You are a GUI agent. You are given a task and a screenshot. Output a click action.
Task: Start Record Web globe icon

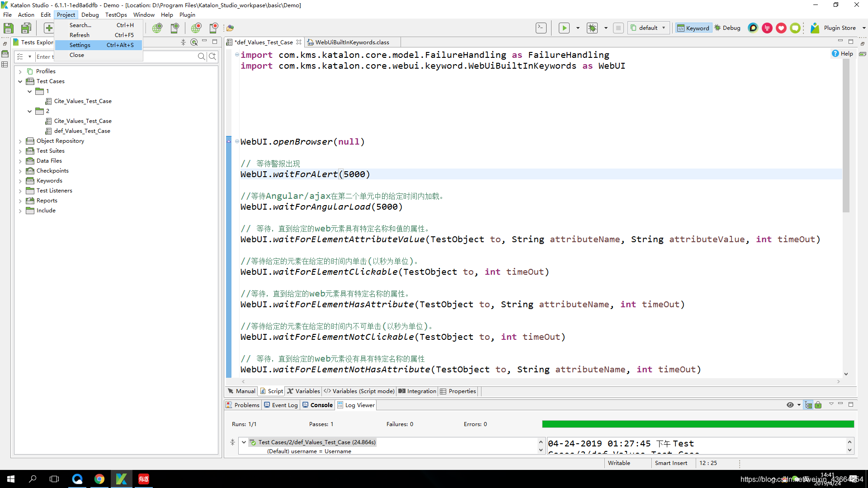tap(196, 28)
